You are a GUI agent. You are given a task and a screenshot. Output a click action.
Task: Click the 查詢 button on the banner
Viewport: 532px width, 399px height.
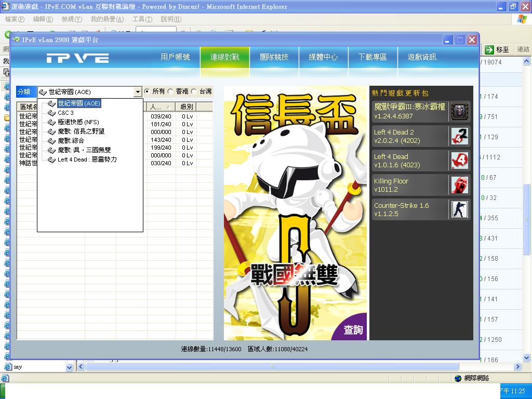(x=353, y=330)
